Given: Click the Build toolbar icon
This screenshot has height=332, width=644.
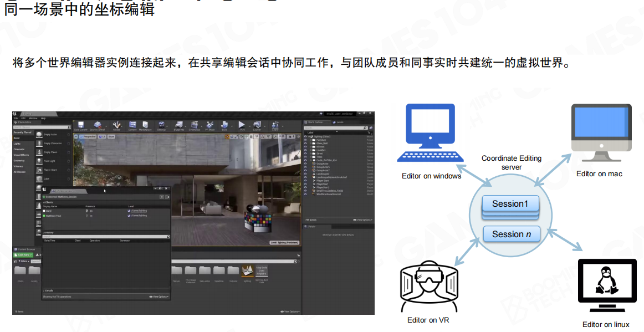Looking at the screenshot, I should pos(224,126).
